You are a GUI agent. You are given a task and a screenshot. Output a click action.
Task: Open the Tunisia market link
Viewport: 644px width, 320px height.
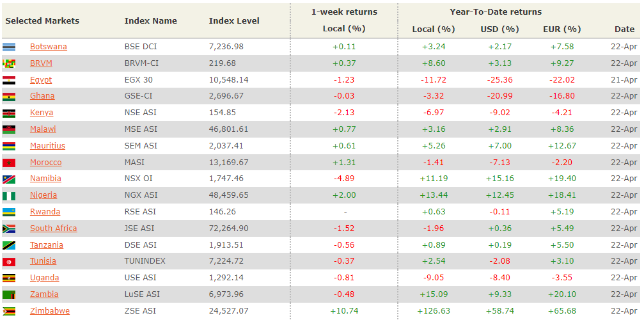43,261
